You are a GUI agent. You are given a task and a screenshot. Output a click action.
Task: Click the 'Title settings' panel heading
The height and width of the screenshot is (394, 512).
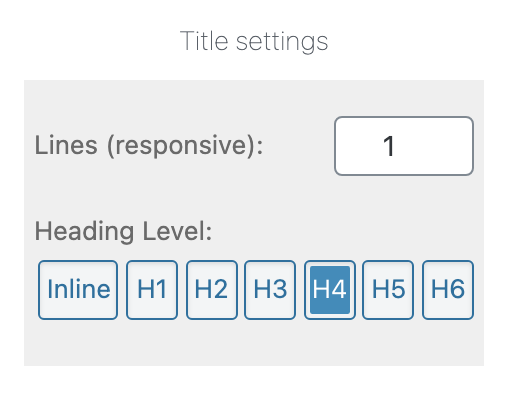(x=254, y=41)
